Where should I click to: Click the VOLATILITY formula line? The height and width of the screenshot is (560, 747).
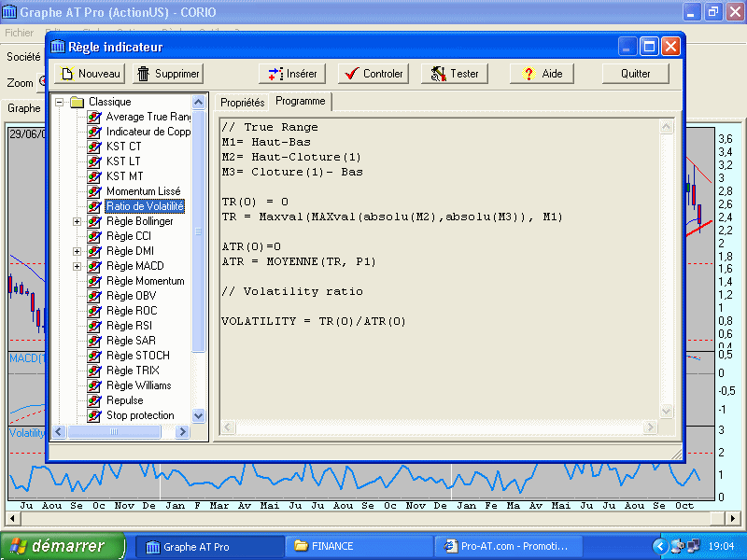coord(314,321)
